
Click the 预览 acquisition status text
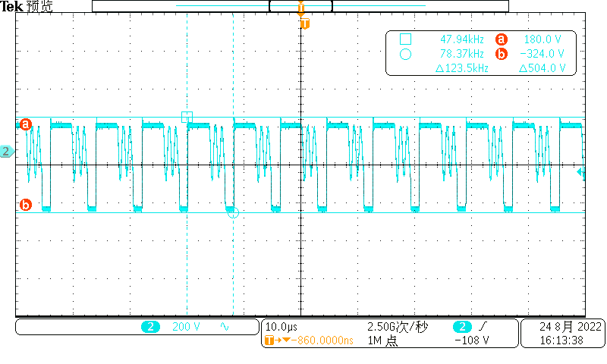point(39,6)
